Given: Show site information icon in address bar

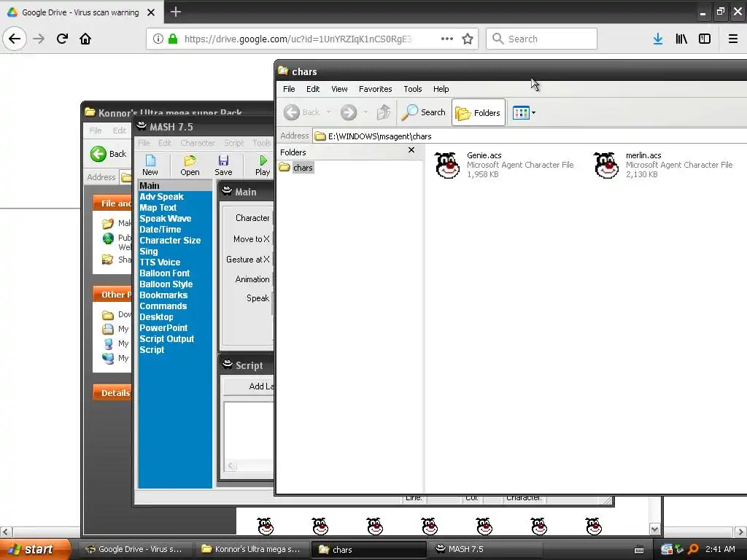Looking at the screenshot, I should coord(158,39).
